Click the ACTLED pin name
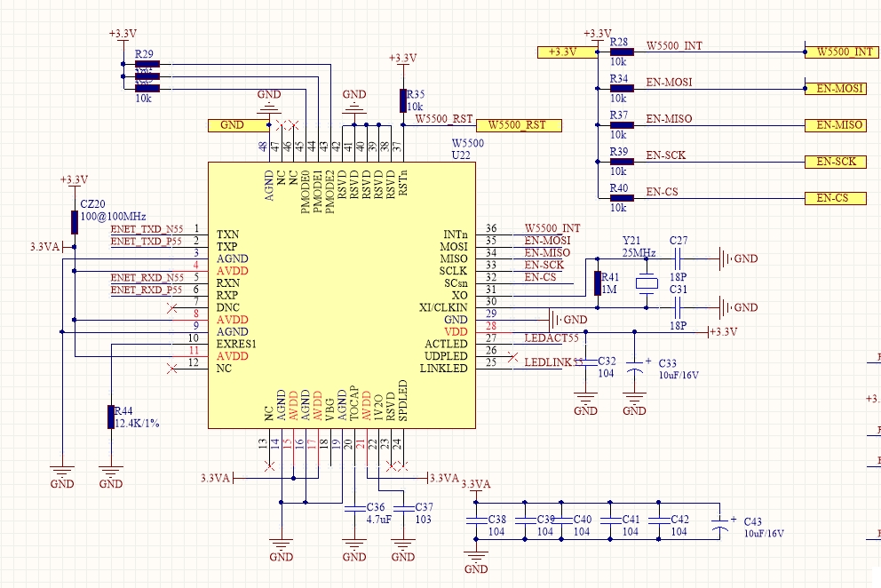Viewport: 881px width, 588px height. click(446, 344)
